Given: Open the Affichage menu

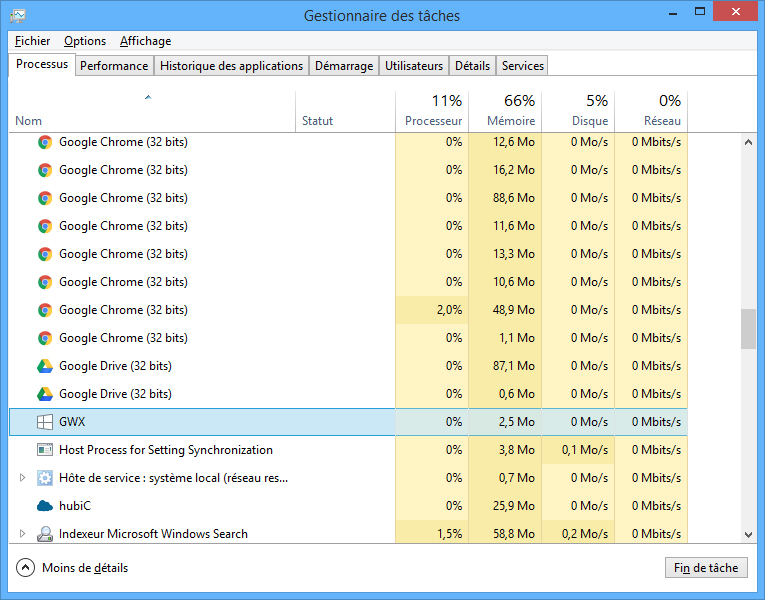Looking at the screenshot, I should [x=145, y=41].
